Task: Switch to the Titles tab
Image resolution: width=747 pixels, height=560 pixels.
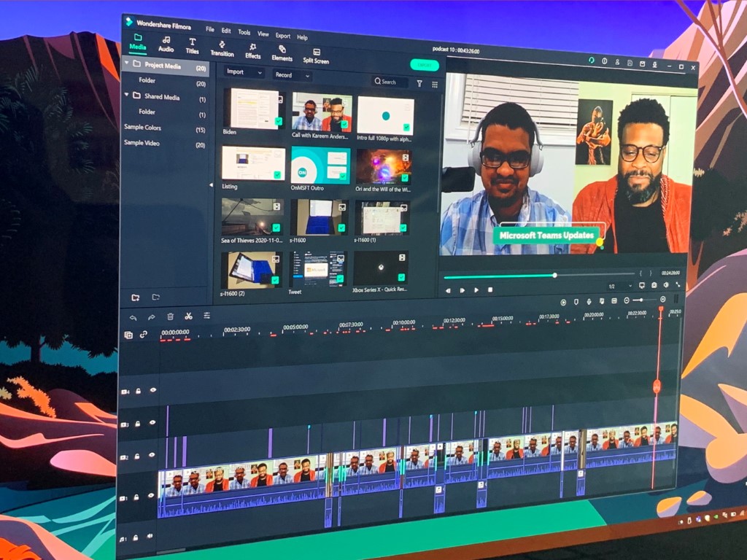Action: coord(192,46)
